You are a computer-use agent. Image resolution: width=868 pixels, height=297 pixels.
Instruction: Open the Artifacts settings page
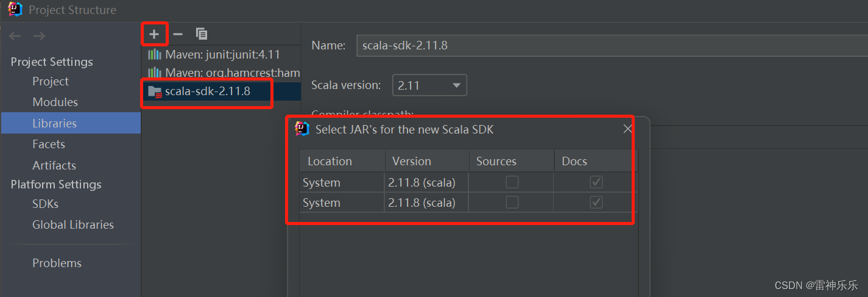[54, 165]
